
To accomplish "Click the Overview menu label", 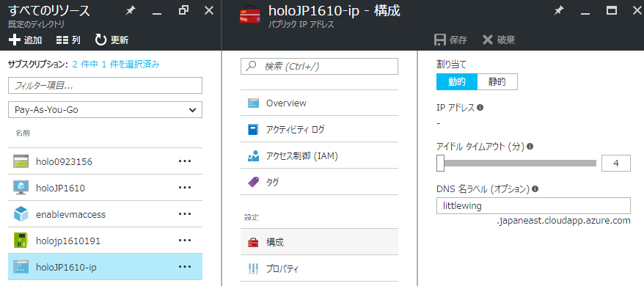I will [x=286, y=103].
